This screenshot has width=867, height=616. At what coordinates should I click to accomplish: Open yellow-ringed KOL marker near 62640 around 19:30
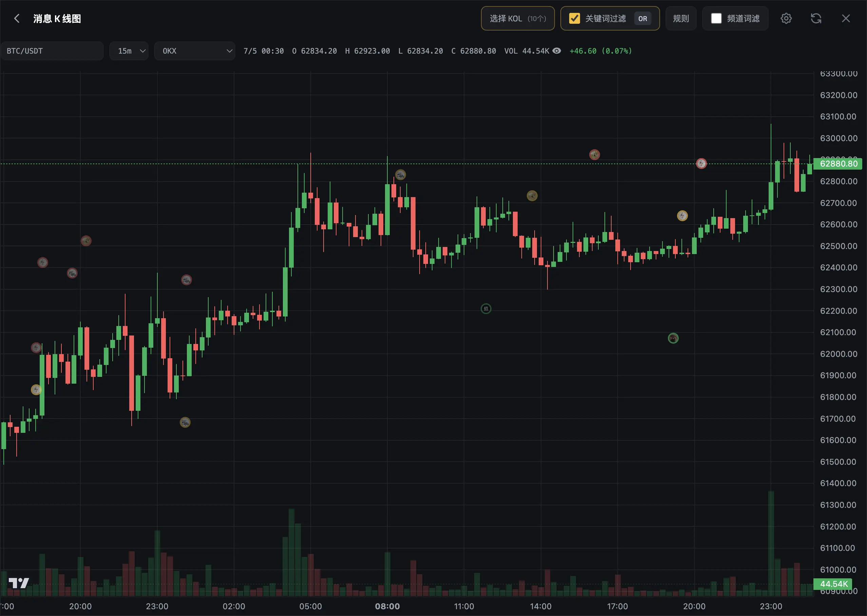pos(682,216)
